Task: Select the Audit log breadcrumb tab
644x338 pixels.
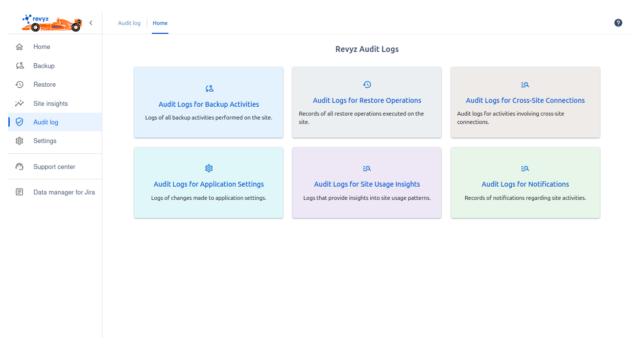Action: [x=129, y=23]
